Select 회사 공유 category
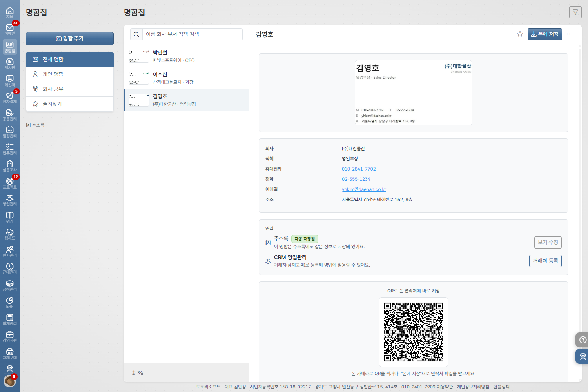588x392 pixels. point(70,89)
